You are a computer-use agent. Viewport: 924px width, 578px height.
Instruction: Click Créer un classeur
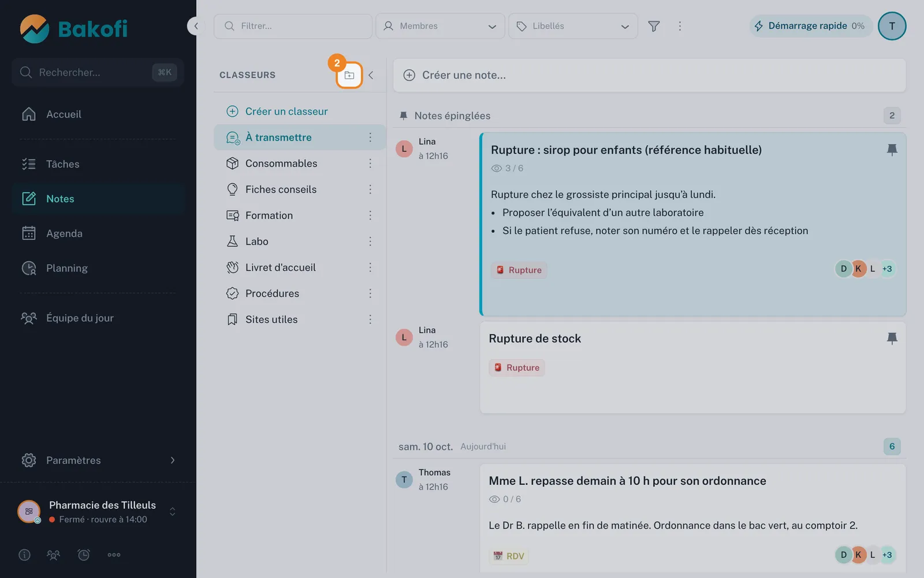[277, 112]
